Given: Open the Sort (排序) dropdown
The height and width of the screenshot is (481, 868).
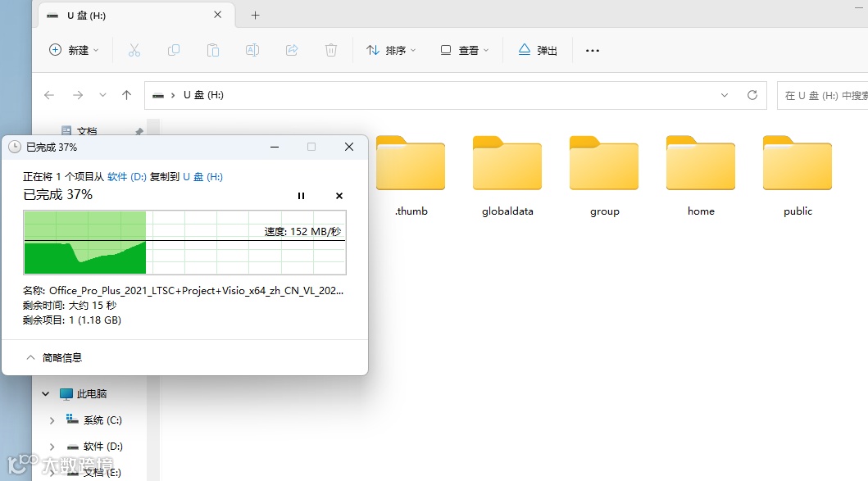Looking at the screenshot, I should pos(391,50).
